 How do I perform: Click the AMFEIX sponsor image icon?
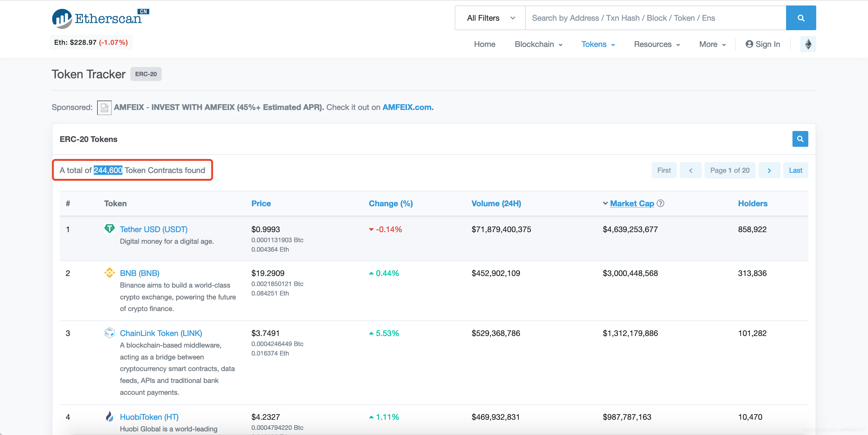(x=104, y=108)
